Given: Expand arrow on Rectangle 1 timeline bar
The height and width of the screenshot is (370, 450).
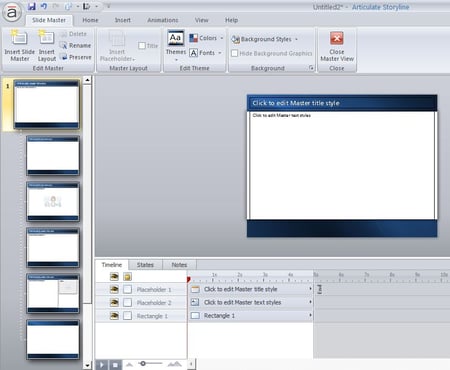Looking at the screenshot, I should [310, 315].
